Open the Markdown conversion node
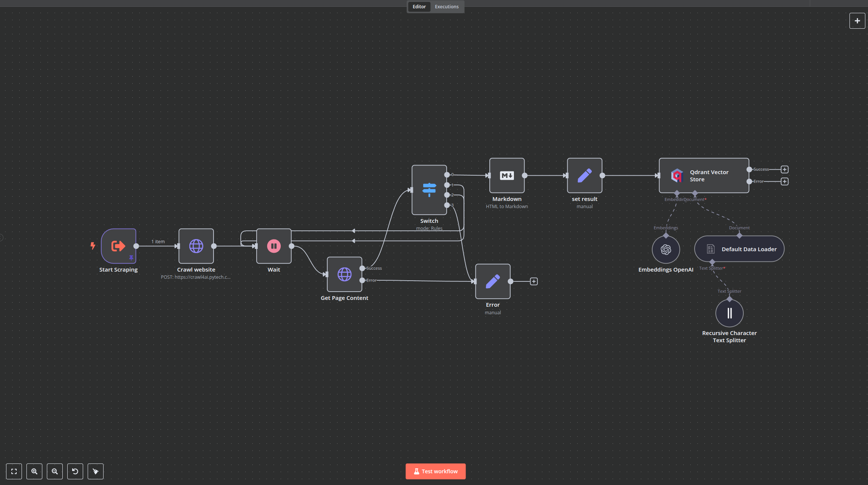Viewport: 868px width, 485px height. [506, 175]
